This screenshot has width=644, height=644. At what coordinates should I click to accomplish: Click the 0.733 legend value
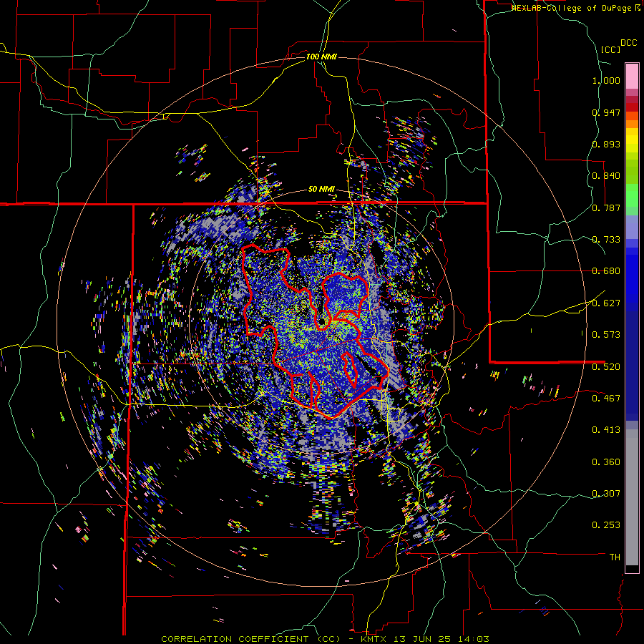pyautogui.click(x=606, y=240)
